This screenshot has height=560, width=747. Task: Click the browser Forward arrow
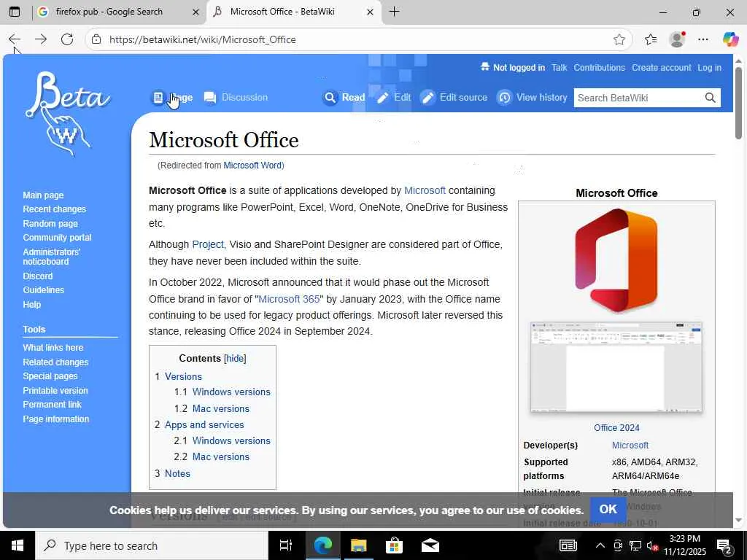(41, 39)
